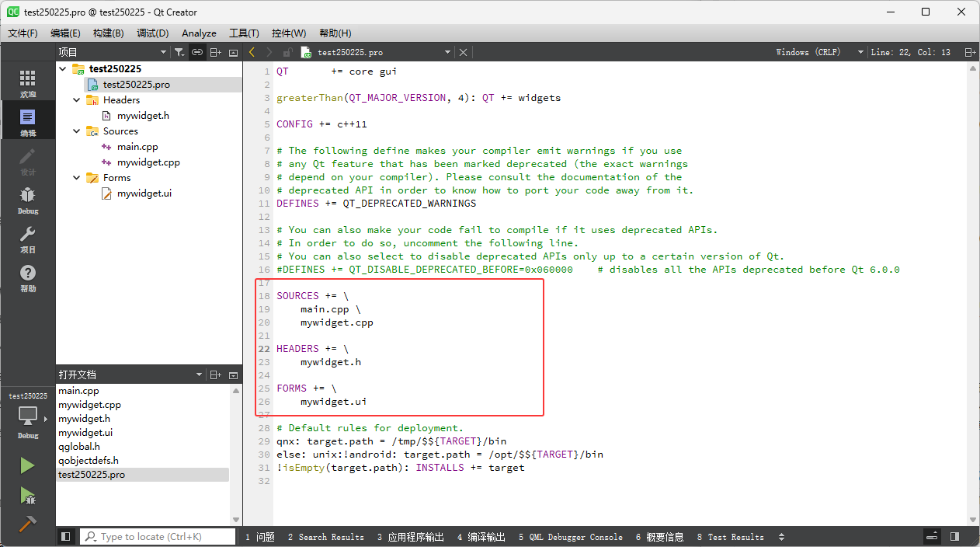Open the 5 QML Debugger Console pane

570,537
